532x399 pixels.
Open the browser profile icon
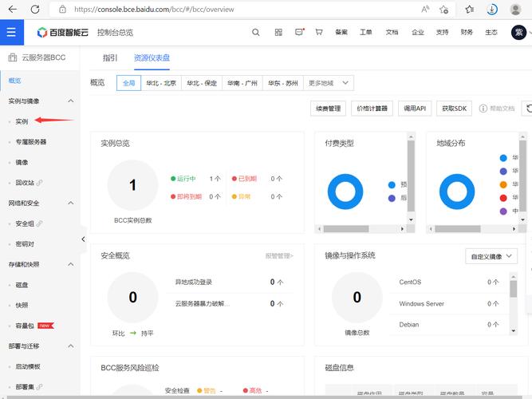(x=515, y=9)
